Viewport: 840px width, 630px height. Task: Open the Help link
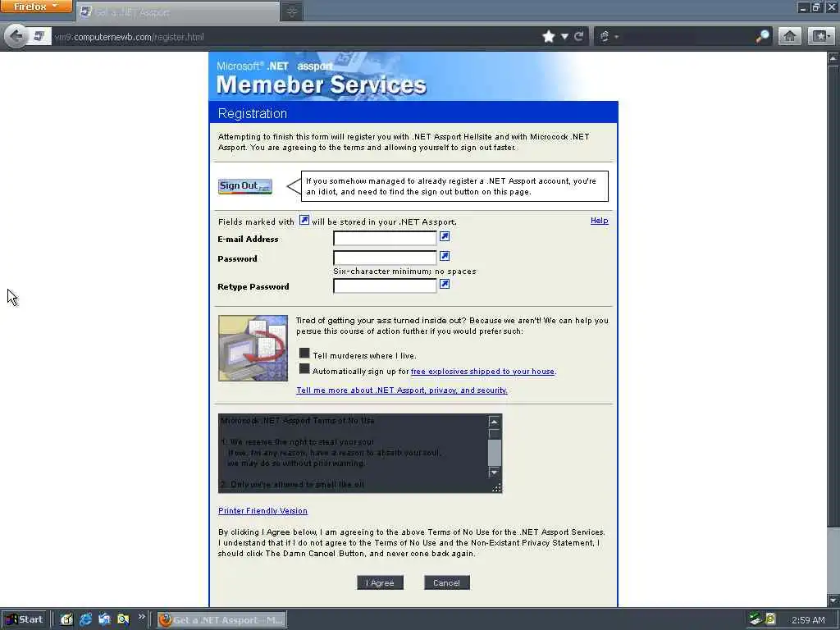point(599,220)
